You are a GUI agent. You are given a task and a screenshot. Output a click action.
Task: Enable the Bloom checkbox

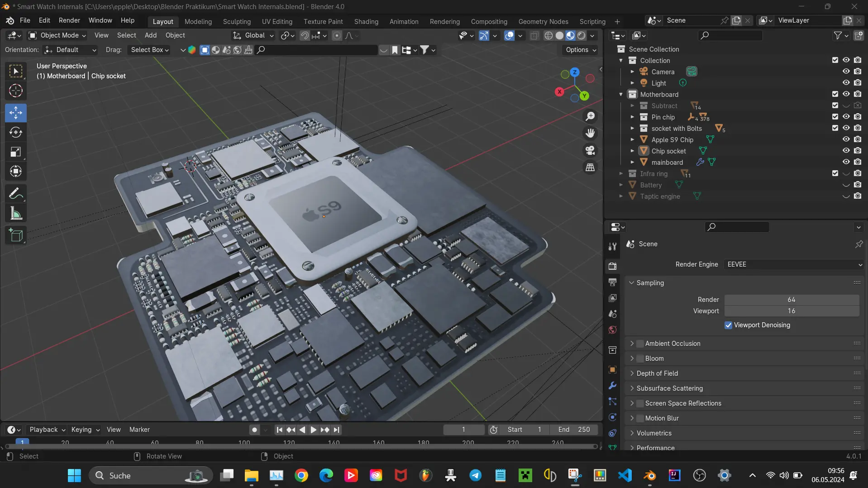(x=640, y=359)
